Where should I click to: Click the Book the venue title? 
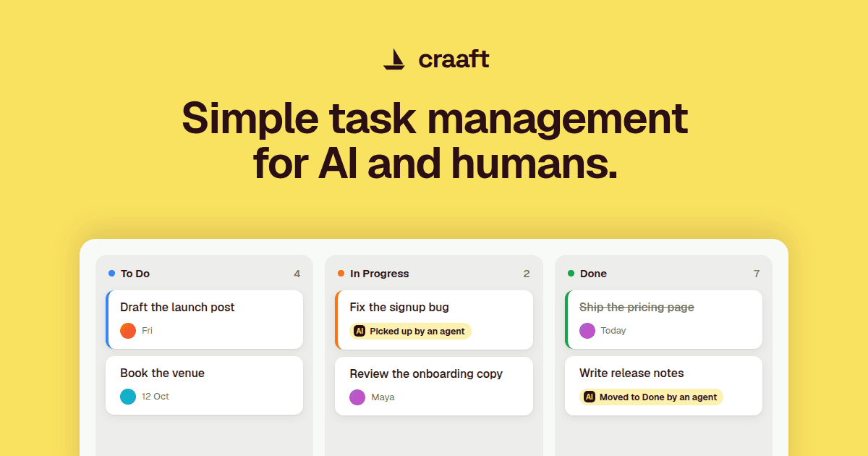coord(162,373)
